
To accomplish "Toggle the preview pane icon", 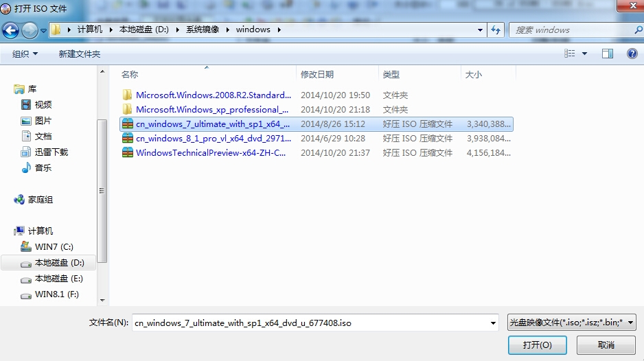I will (608, 54).
